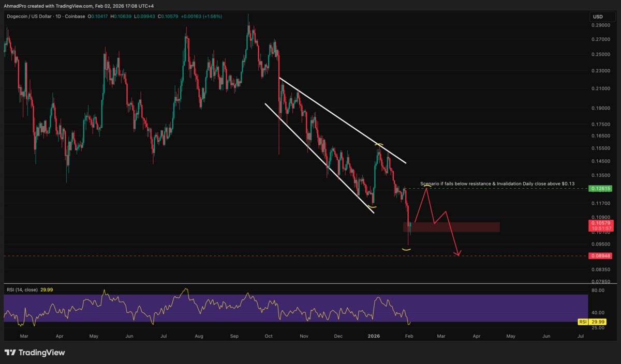This screenshot has height=364, width=621.
Task: Select the green 0.12615 invalidation price label
Action: coord(600,189)
